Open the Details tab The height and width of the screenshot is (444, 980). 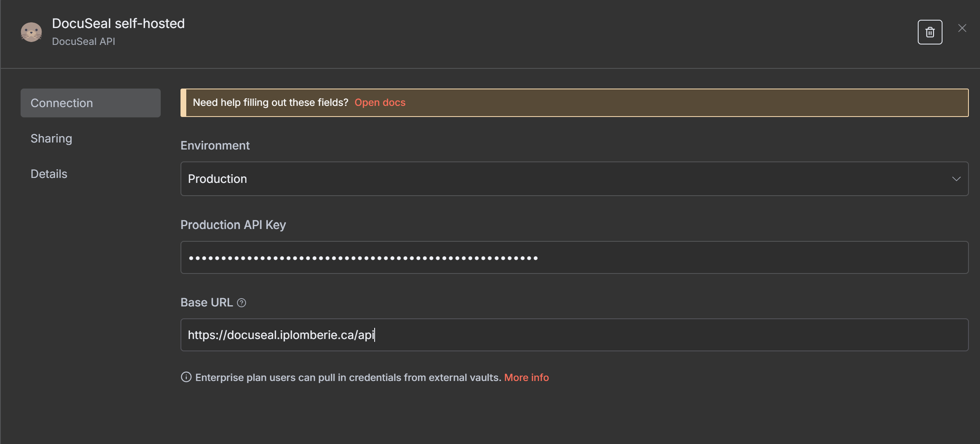click(49, 174)
